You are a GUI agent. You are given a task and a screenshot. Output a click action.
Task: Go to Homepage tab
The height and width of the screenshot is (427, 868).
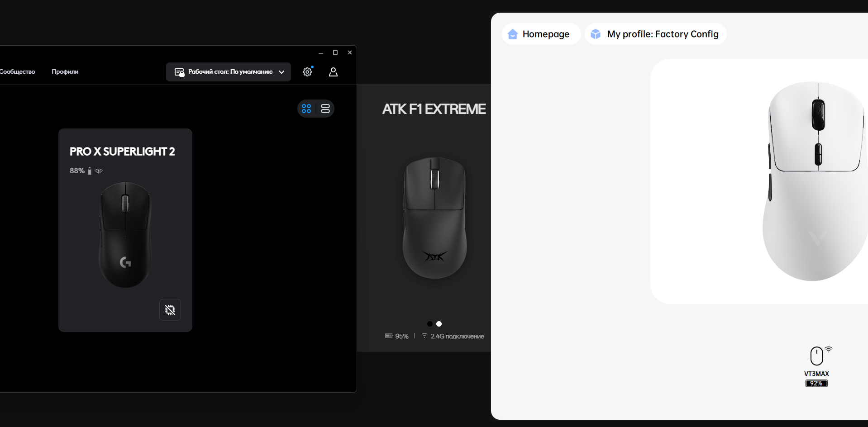(x=541, y=34)
